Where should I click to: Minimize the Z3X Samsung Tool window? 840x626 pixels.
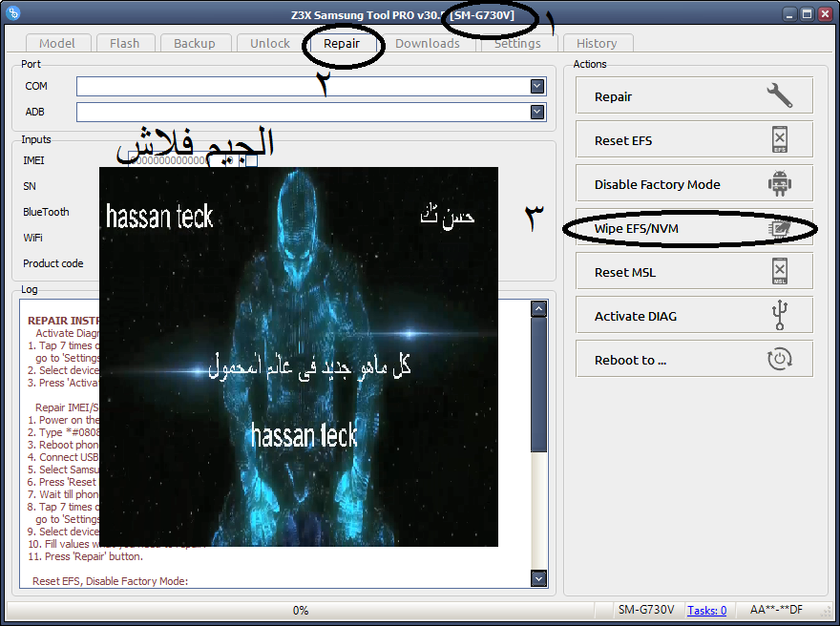coord(789,14)
